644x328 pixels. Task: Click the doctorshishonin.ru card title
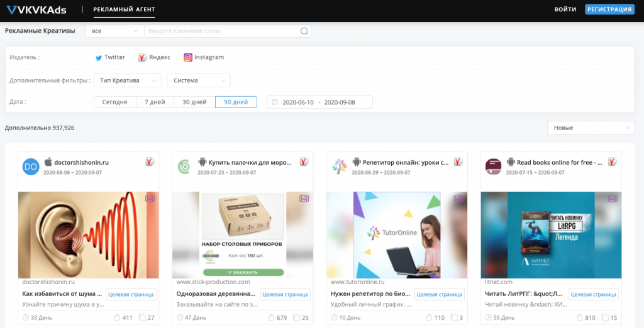point(81,163)
